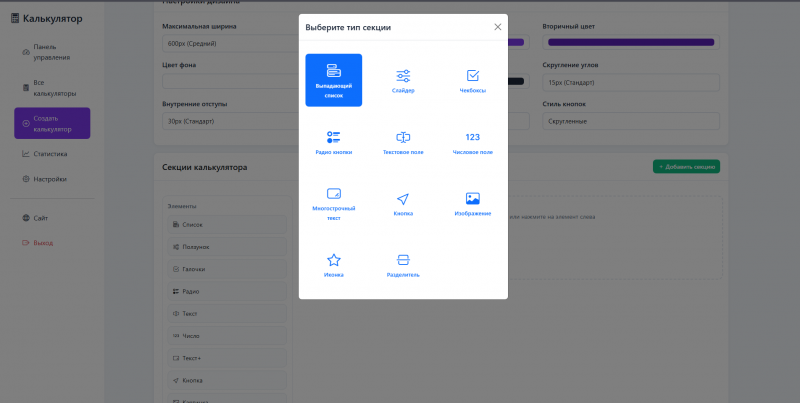This screenshot has width=800, height=403.
Task: Choose the Текстовое поле section icon
Action: click(403, 137)
